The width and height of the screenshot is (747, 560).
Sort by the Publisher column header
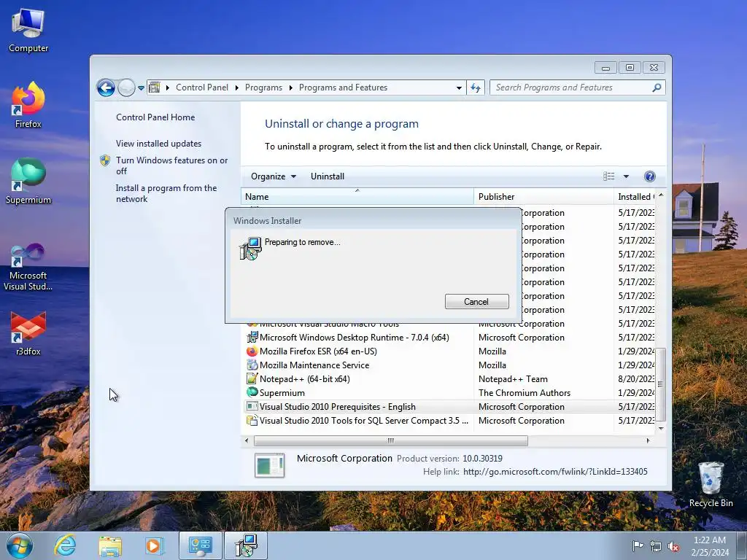543,197
